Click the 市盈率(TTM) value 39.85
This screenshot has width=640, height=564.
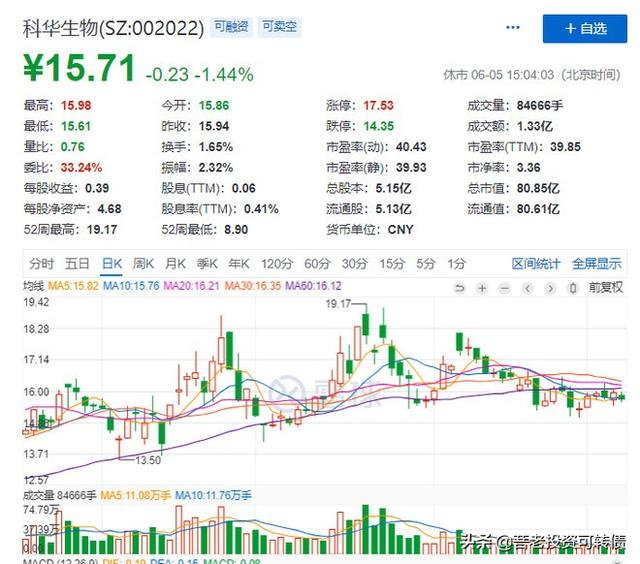coord(565,147)
